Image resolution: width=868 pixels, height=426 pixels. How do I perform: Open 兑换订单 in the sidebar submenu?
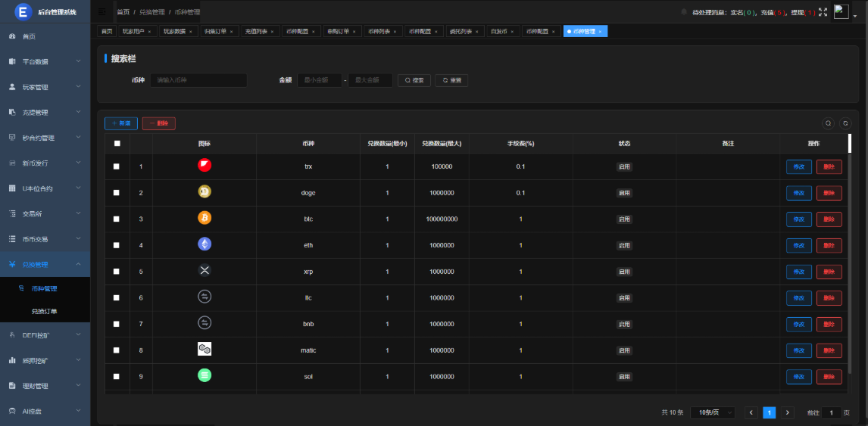tap(44, 311)
